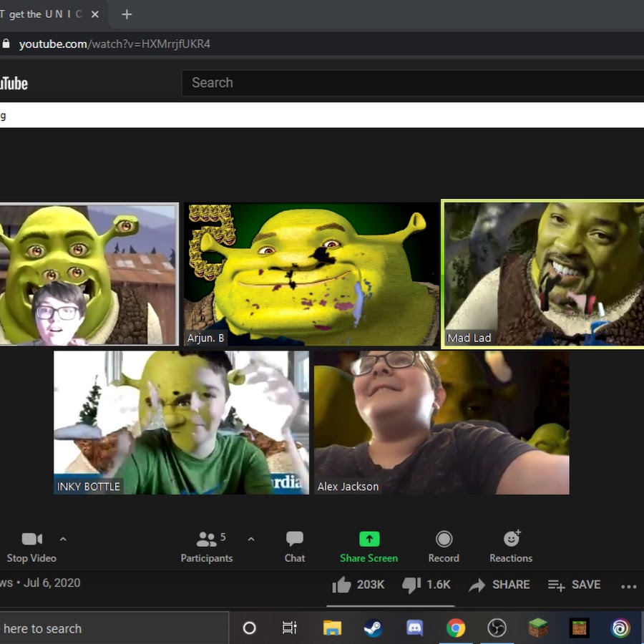Click the 'Arjun. B' name label
Screen dimensions: 644x644
pos(205,338)
